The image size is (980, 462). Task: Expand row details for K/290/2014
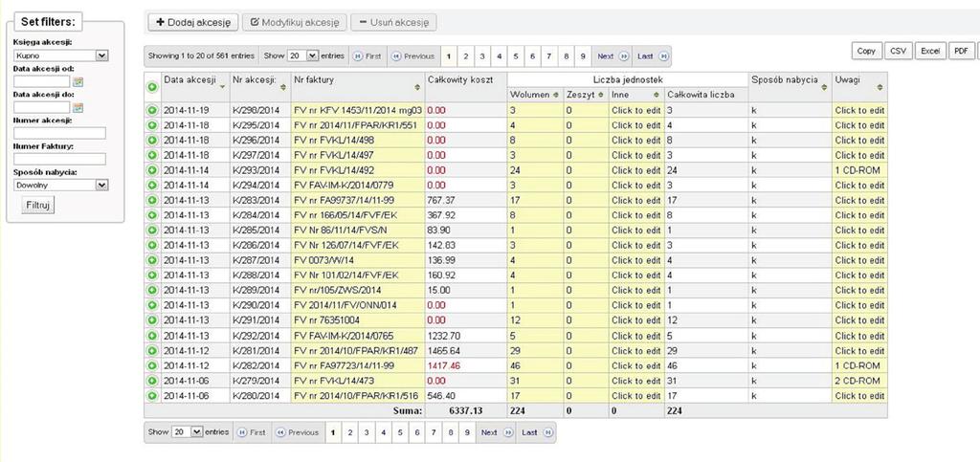152,305
